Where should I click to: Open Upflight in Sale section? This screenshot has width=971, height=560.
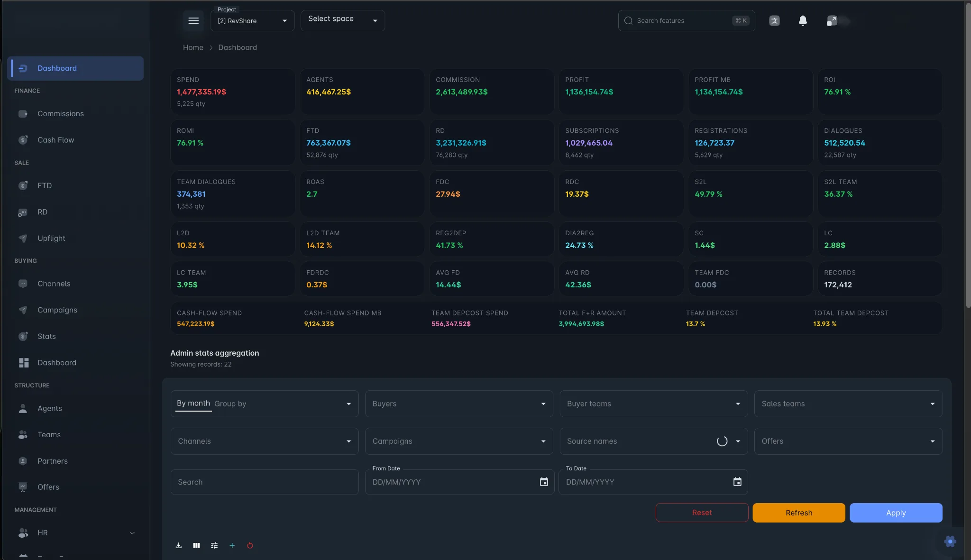pos(75,238)
